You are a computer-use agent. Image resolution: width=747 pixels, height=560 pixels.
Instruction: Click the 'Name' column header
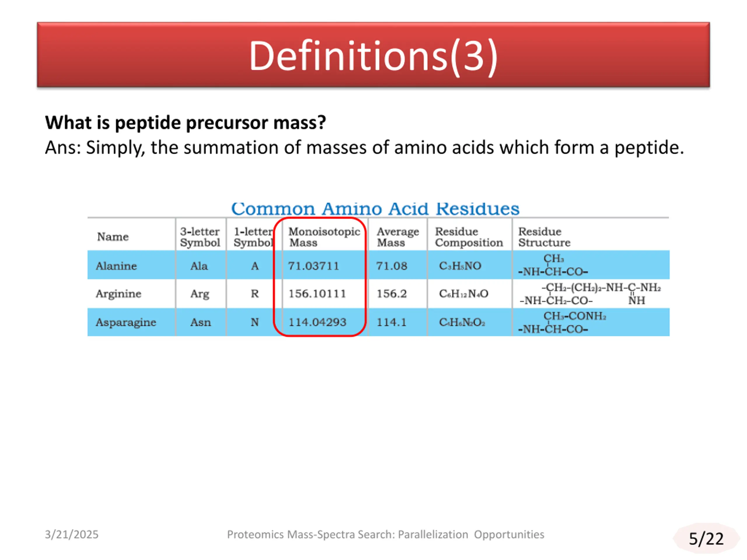pos(113,237)
